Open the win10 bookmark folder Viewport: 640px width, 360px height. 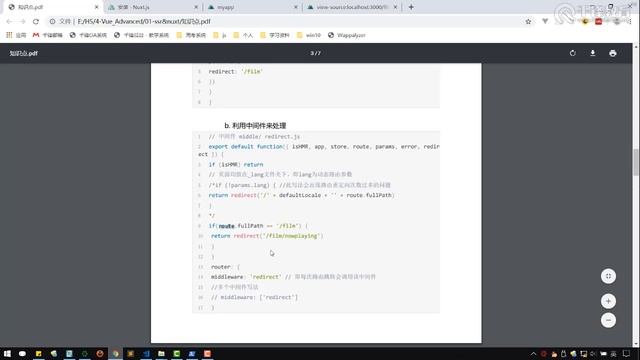coord(309,35)
